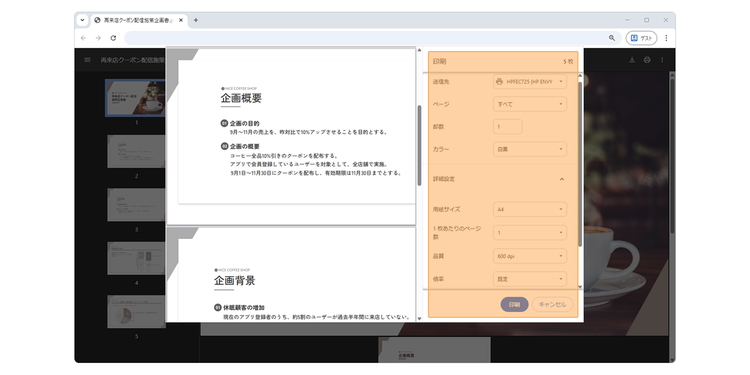The image size is (750, 375).
Task: Click the キャンセル button
Action: 552,304
